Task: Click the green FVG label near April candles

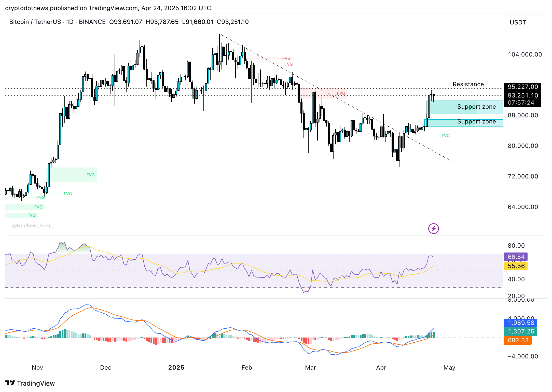Action: pyautogui.click(x=445, y=136)
